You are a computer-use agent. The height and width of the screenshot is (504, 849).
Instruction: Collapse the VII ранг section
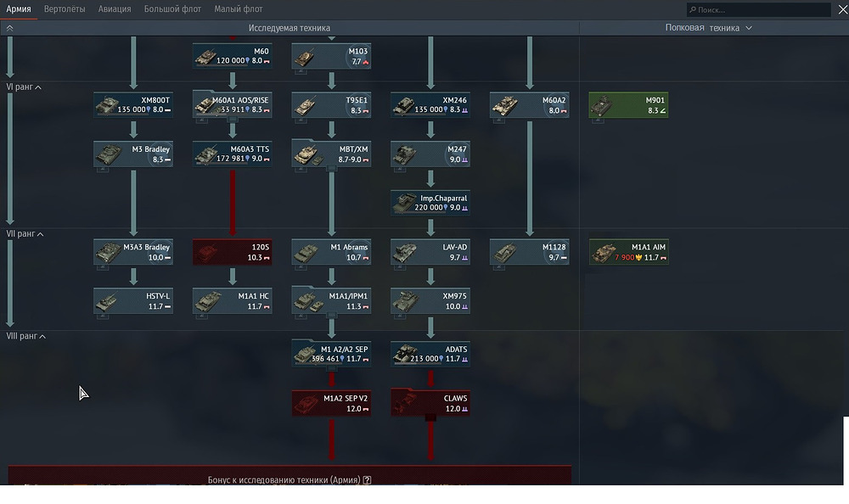pos(25,234)
